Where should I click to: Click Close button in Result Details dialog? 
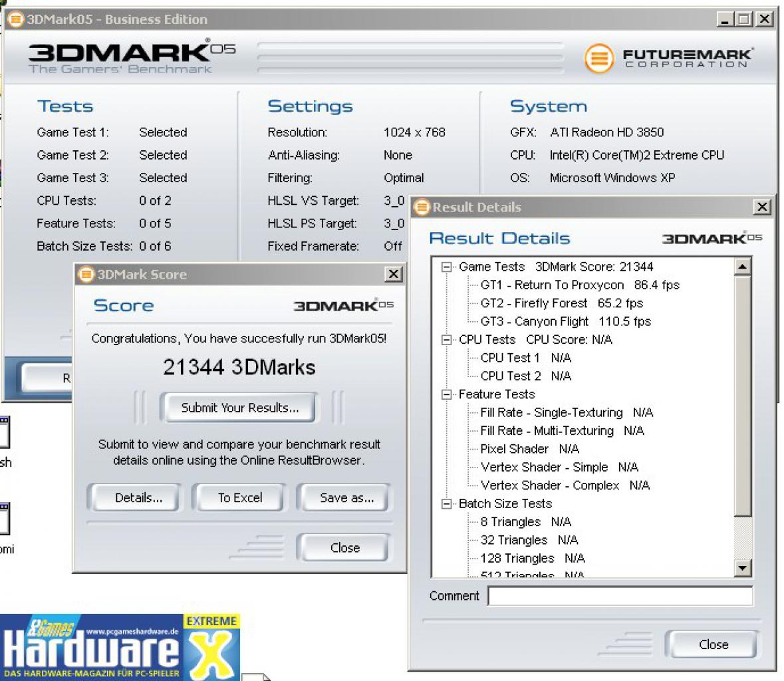(x=714, y=644)
